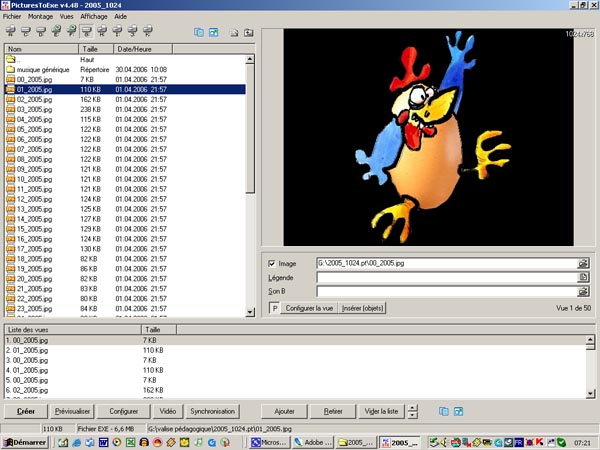Open the Fichier menu

(x=12, y=16)
